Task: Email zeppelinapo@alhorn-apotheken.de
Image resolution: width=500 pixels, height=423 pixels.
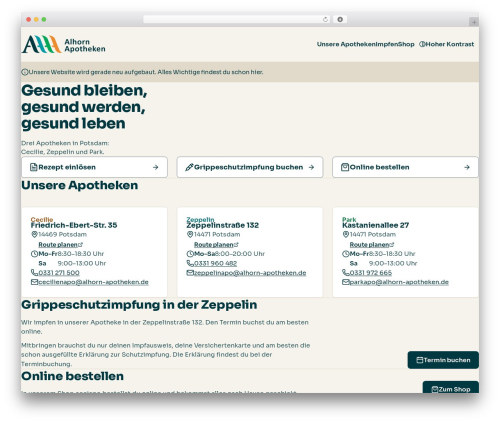Action: (250, 273)
